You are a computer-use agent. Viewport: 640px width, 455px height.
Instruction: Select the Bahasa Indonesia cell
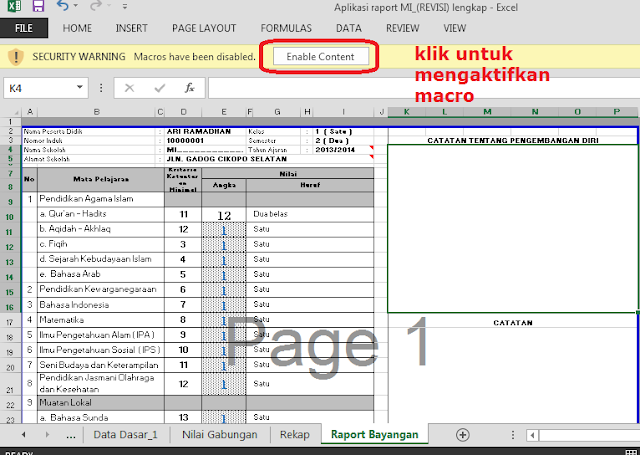coord(101,305)
